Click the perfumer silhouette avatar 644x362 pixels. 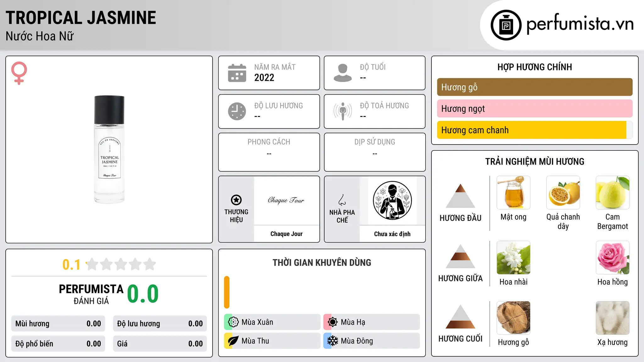tap(392, 200)
